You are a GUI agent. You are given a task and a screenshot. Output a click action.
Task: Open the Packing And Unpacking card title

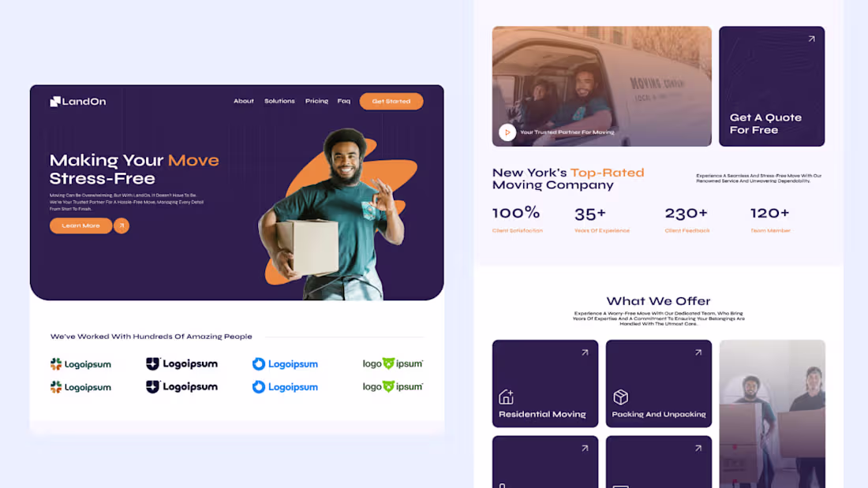(659, 414)
